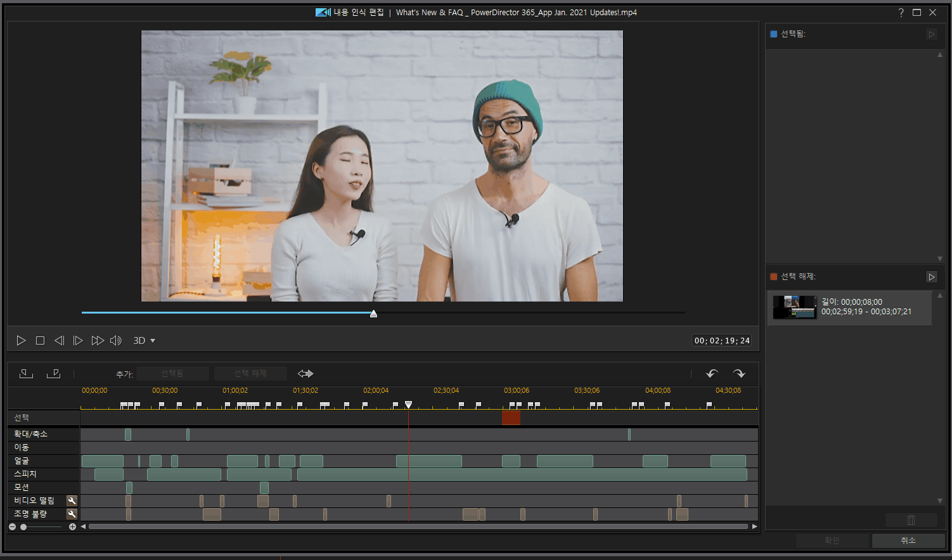The image size is (952, 560).
Task: Open the 3D mode dropdown
Action: click(x=144, y=341)
